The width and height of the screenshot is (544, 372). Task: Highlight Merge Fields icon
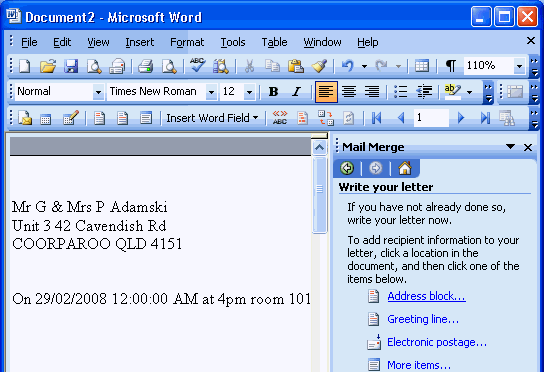(x=303, y=118)
